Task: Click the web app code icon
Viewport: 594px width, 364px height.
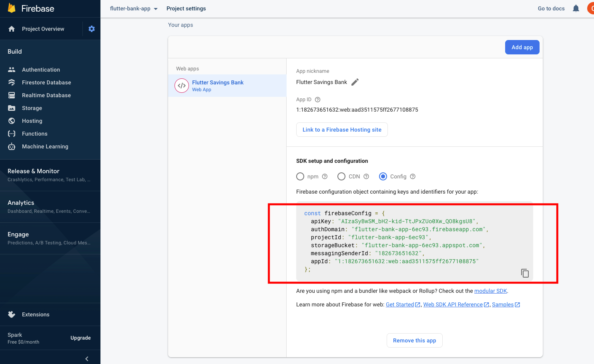Action: point(182,86)
